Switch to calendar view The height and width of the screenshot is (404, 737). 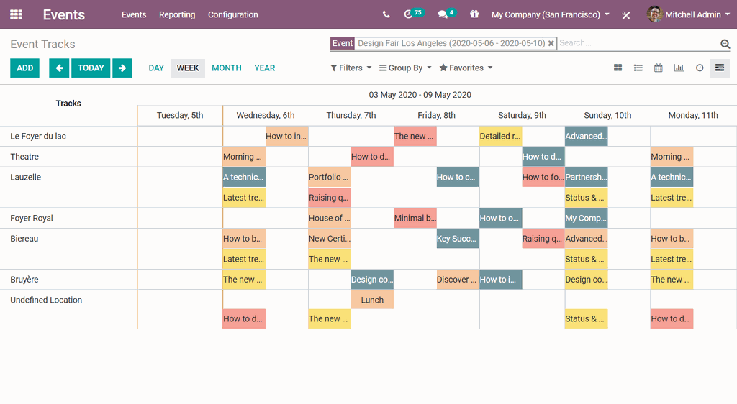(x=658, y=68)
